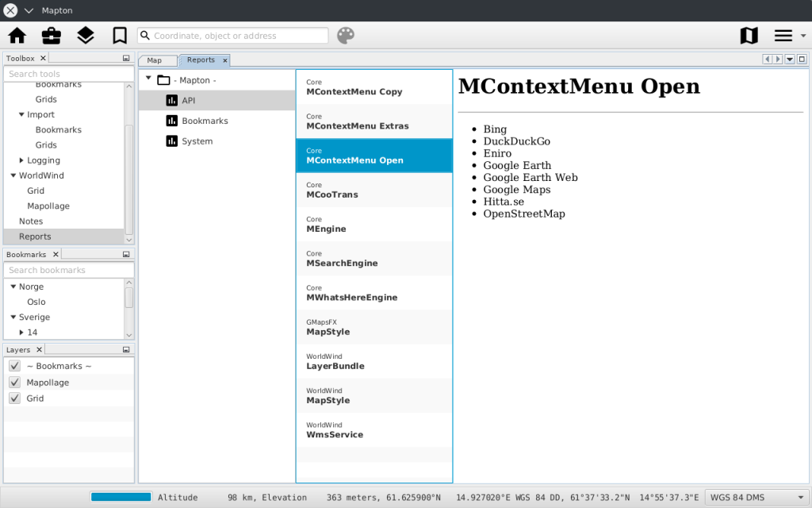Close the Reports tab
This screenshot has height=508, width=812.
224,60
